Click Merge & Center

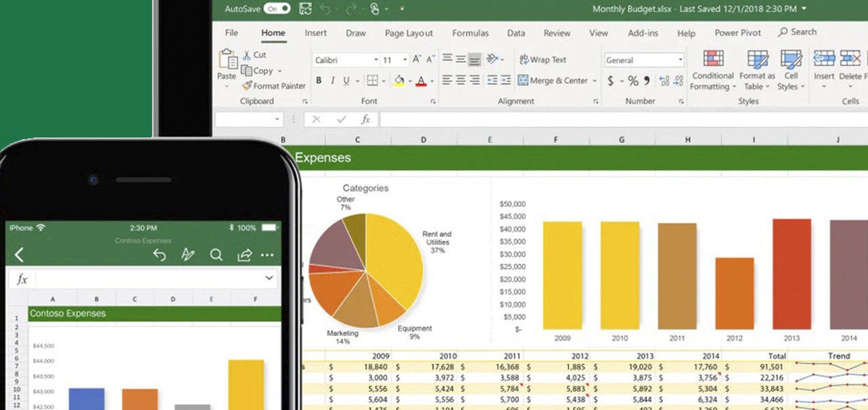554,81
